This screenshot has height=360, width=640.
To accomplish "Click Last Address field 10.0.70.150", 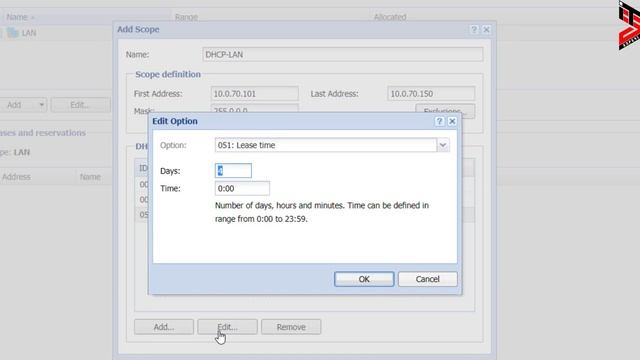I will point(431,93).
